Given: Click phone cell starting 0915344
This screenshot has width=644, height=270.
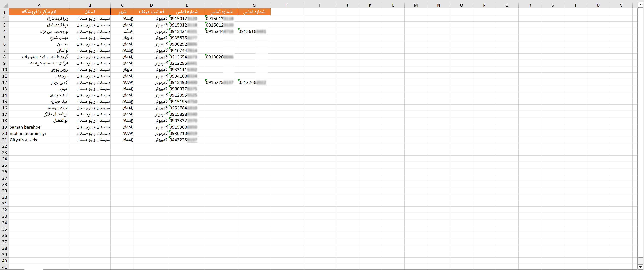Looking at the screenshot, I should (222, 31).
